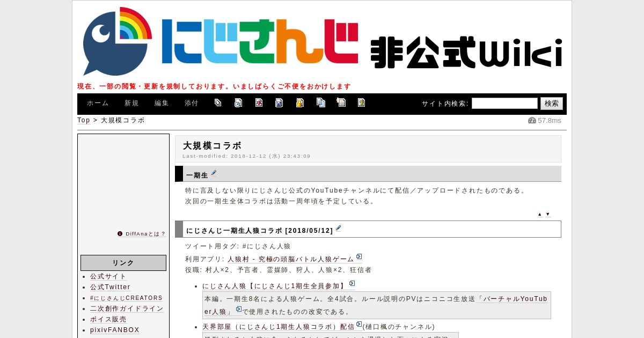644x338 pixels.
Task: Click the リンク sidebar header
Action: [x=123, y=263]
